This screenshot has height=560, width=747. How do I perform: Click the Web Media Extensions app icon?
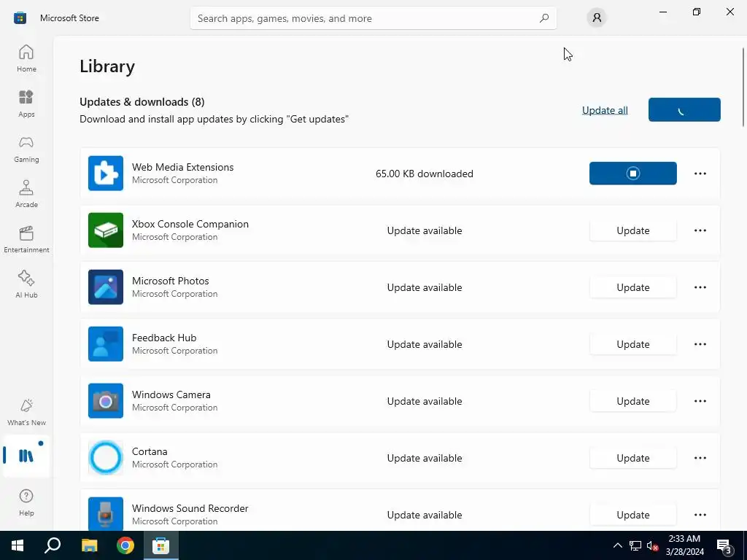(x=106, y=174)
